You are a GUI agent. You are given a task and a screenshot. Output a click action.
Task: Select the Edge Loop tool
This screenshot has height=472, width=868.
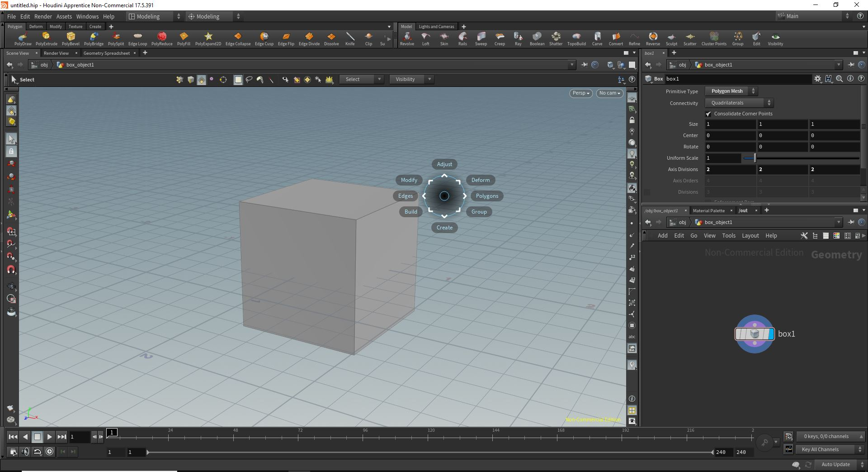137,39
